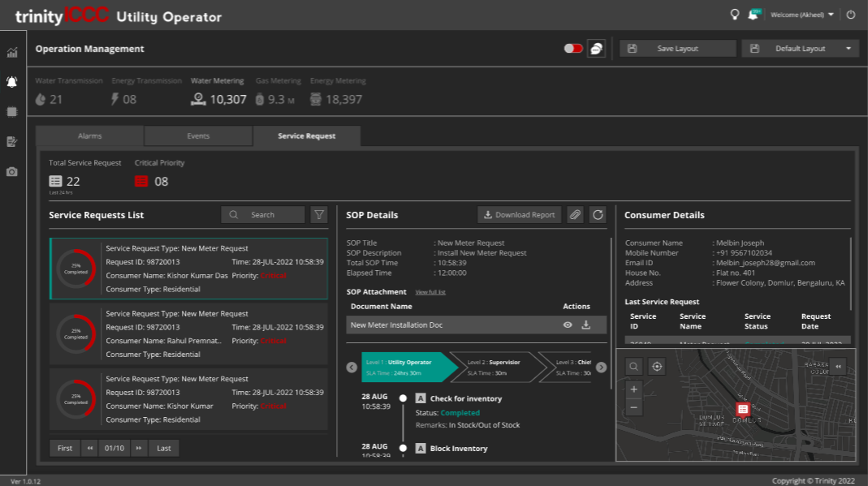This screenshot has width=868, height=486.
Task: Open Default Layout dropdown
Action: [x=801, y=49]
